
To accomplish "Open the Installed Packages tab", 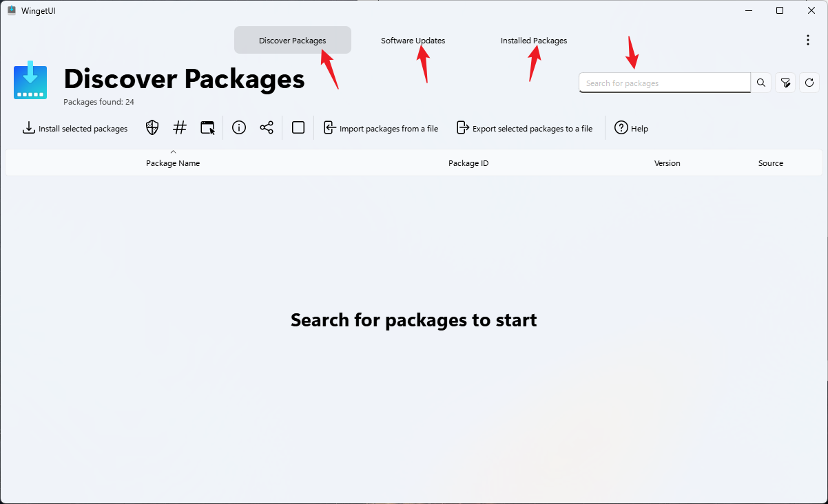I will tap(533, 41).
